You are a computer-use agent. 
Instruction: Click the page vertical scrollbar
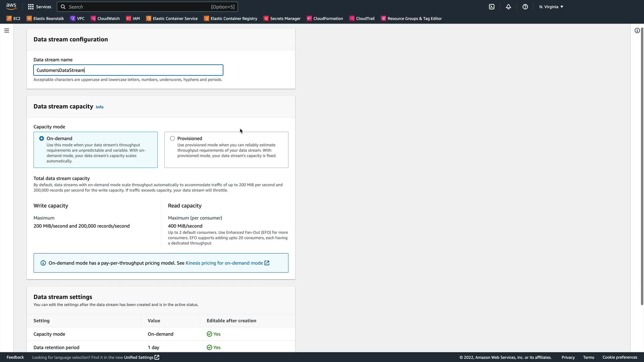[642, 168]
